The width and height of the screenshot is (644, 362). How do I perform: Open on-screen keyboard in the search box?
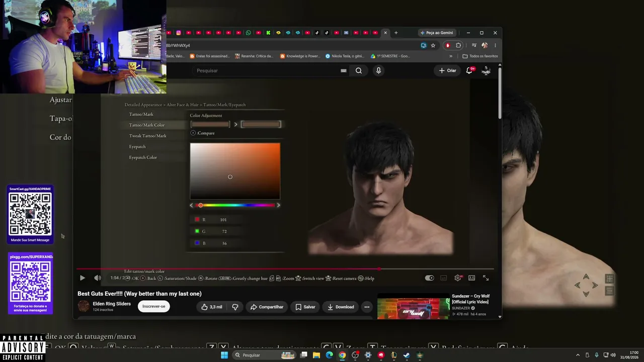(344, 70)
